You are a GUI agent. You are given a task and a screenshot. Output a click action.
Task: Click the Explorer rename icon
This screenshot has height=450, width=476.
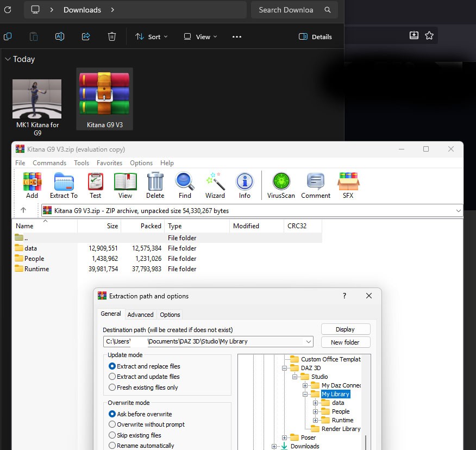click(60, 36)
